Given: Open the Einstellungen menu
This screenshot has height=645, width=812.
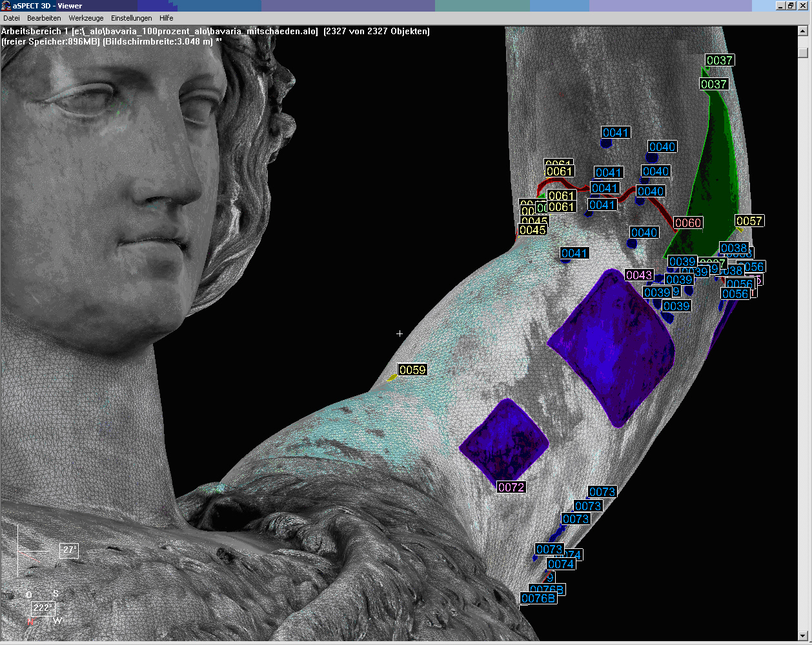Looking at the screenshot, I should pyautogui.click(x=132, y=18).
